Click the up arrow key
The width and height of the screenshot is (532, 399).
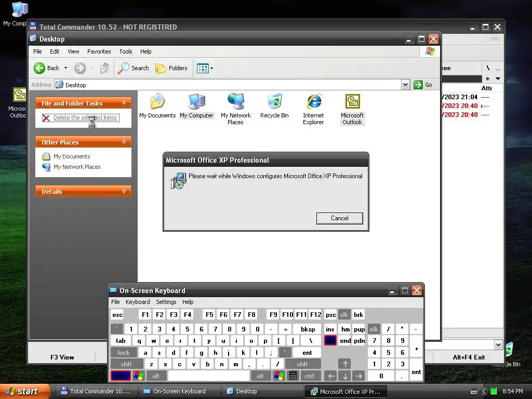coord(345,364)
